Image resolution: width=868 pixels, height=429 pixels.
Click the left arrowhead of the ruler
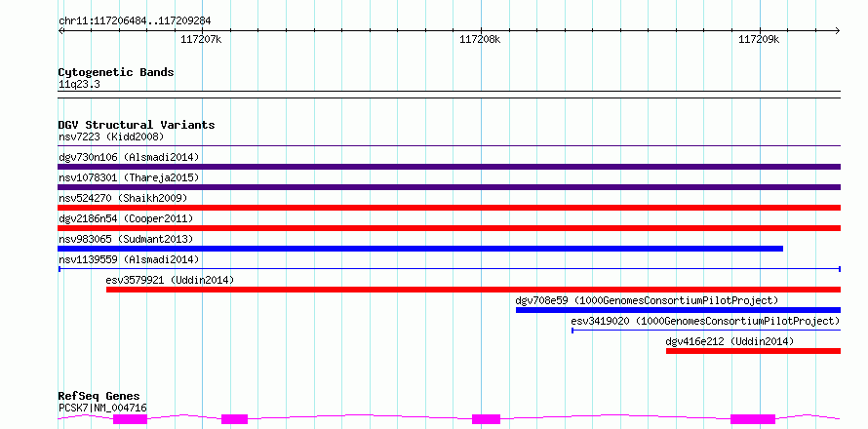(x=60, y=30)
